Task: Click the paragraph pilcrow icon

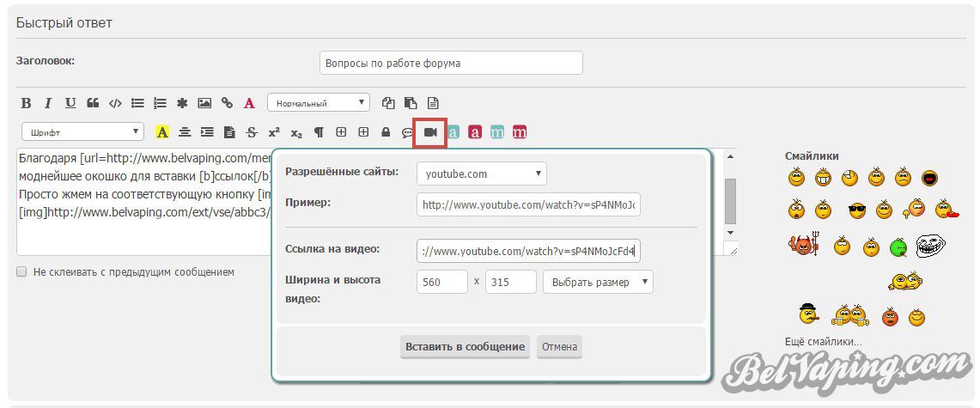Action: 319,131
